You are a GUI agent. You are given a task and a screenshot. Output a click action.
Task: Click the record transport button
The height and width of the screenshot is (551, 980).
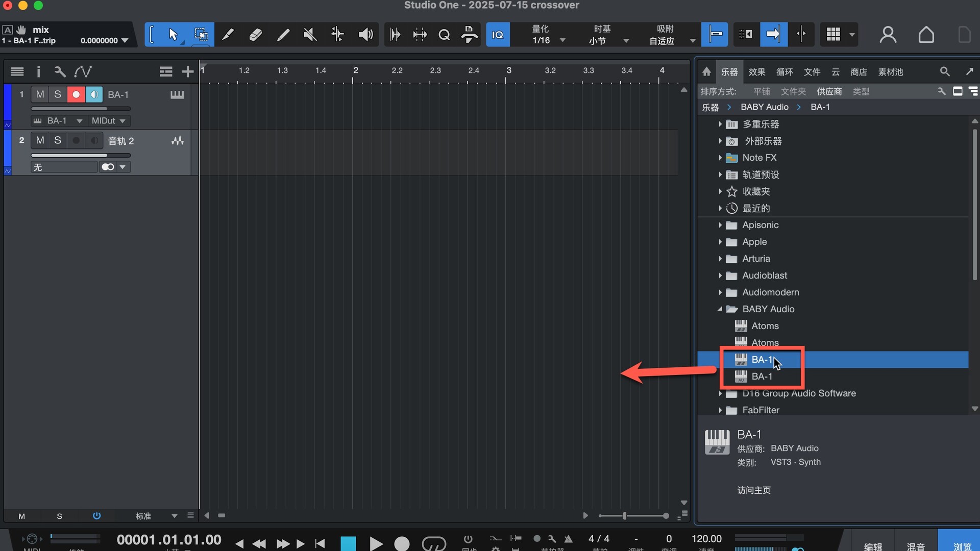[x=402, y=543]
